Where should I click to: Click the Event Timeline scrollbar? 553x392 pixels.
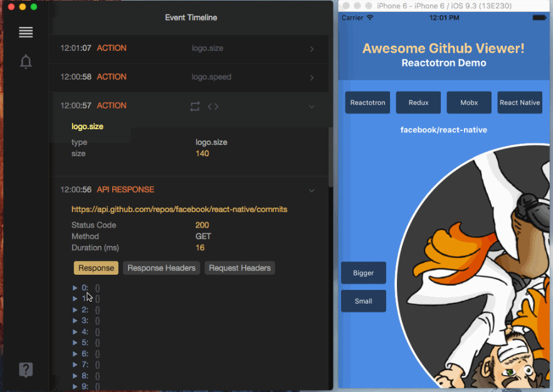tap(330, 157)
